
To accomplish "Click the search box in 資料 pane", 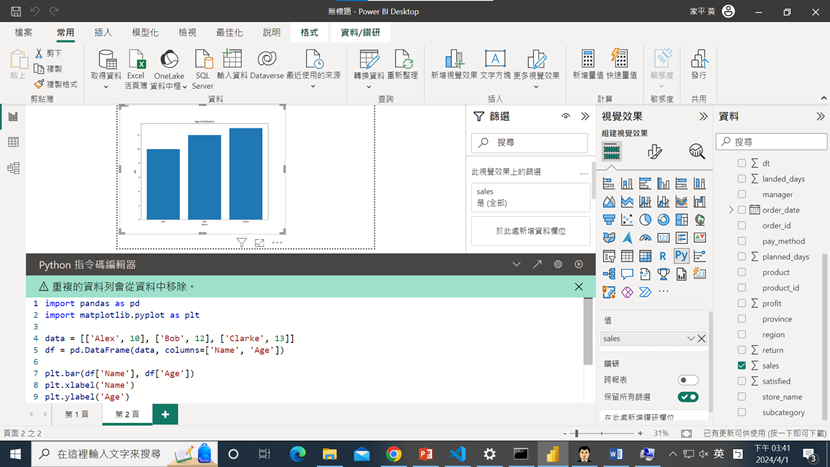I will [x=772, y=142].
